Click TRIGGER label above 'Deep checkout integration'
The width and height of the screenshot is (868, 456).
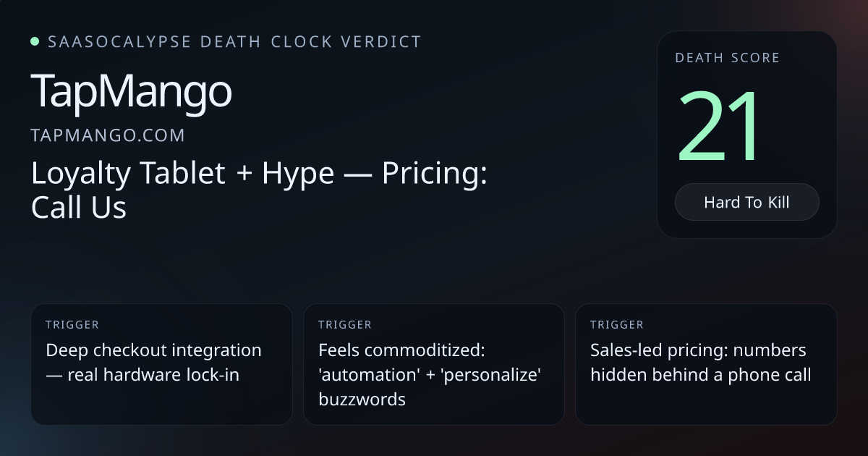[x=72, y=325]
